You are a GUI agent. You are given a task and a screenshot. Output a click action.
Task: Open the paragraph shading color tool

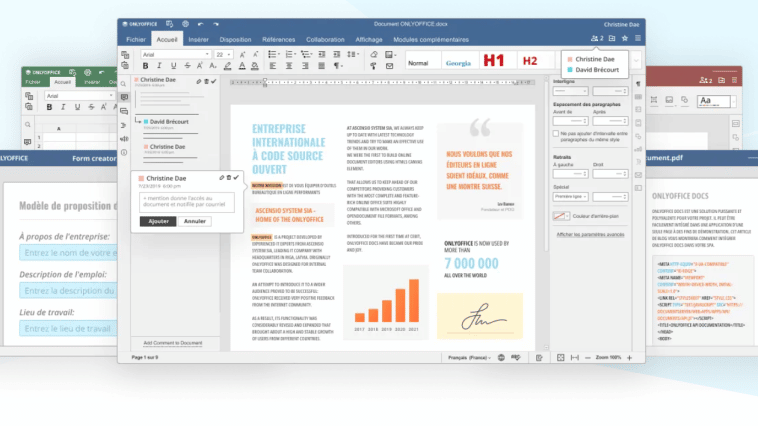255,66
